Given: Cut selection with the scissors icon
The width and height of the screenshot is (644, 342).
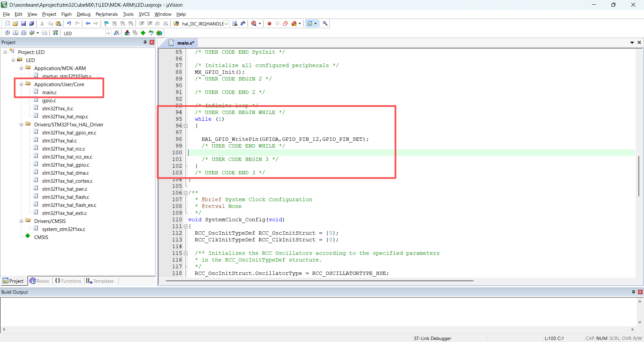Looking at the screenshot, I should [42, 23].
